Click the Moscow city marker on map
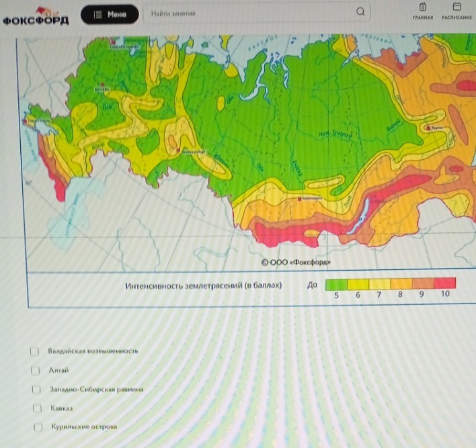The height and width of the screenshot is (448, 476). coord(102,87)
